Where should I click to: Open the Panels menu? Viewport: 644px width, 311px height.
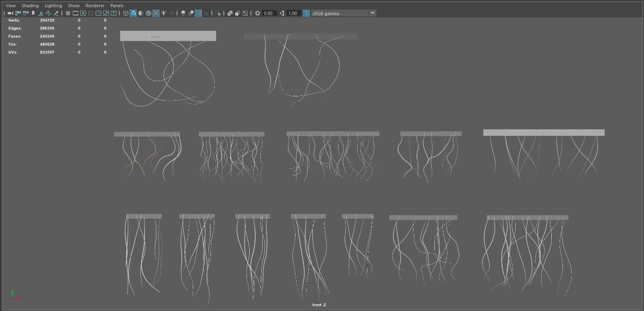[x=117, y=6]
